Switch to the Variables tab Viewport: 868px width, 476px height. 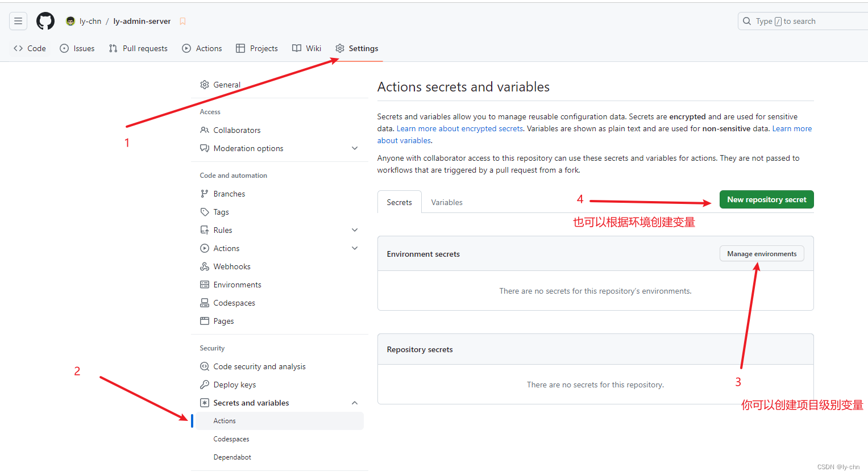[446, 202]
